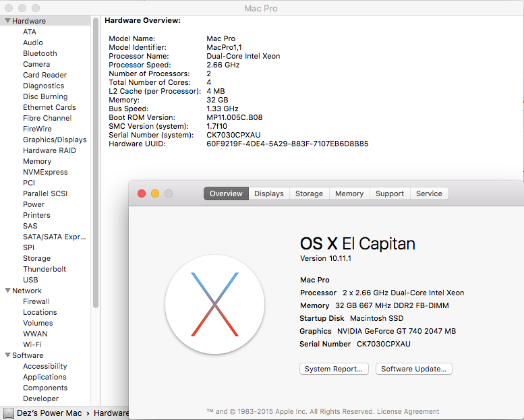Select Ethernet Cards in the sidebar
This screenshot has height=420, width=524.
pos(49,107)
